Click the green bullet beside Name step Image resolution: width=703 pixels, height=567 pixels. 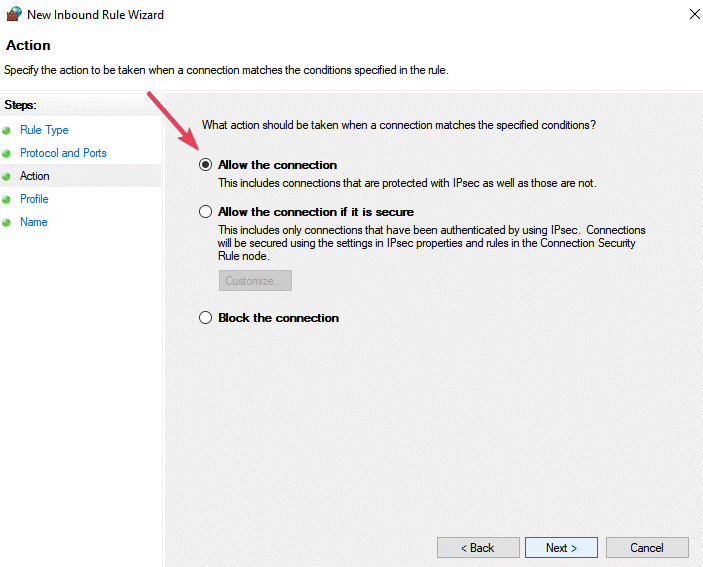pos(7,222)
